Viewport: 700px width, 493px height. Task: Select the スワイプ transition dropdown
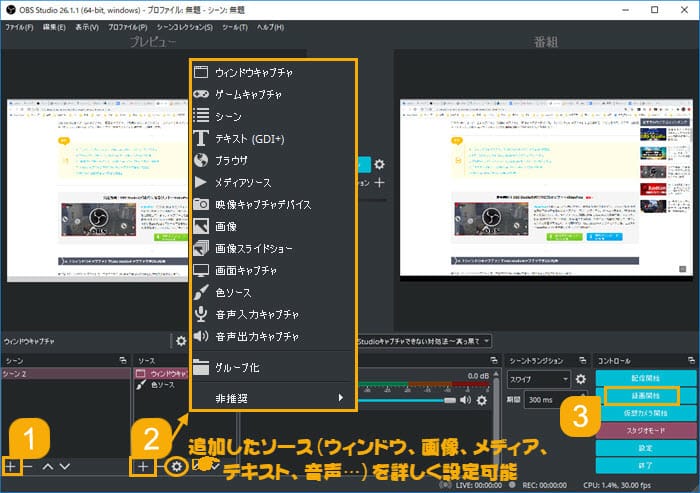539,379
